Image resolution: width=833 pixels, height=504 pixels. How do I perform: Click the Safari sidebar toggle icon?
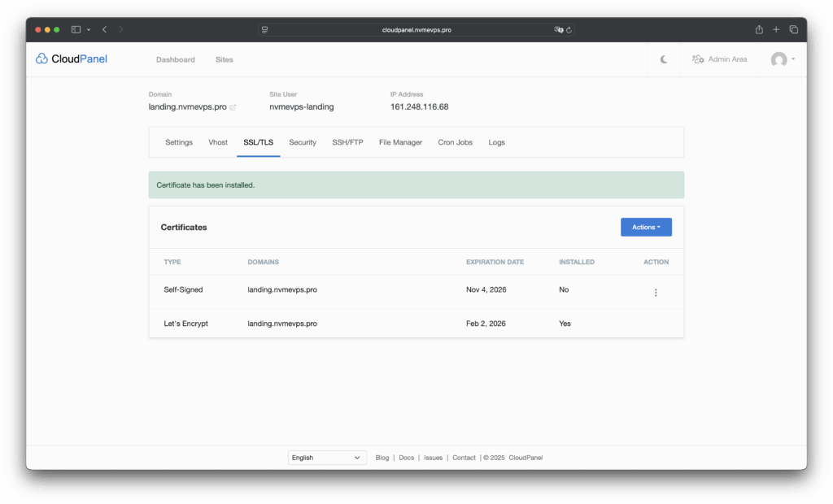76,29
